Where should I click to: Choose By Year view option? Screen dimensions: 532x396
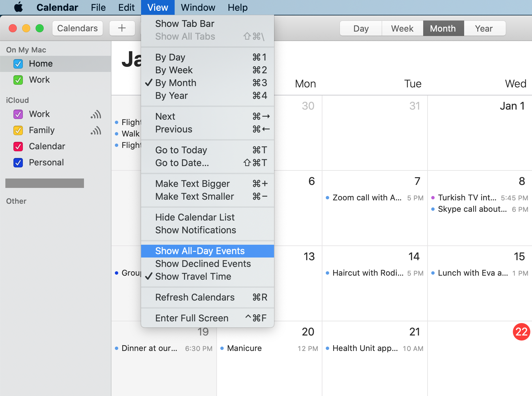pos(208,95)
